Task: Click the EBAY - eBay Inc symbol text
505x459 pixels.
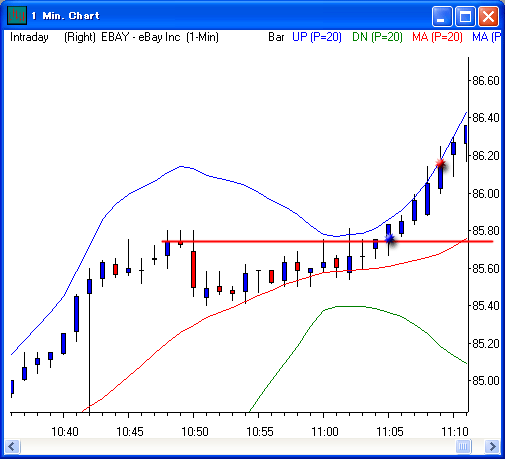Action: pyautogui.click(x=141, y=37)
